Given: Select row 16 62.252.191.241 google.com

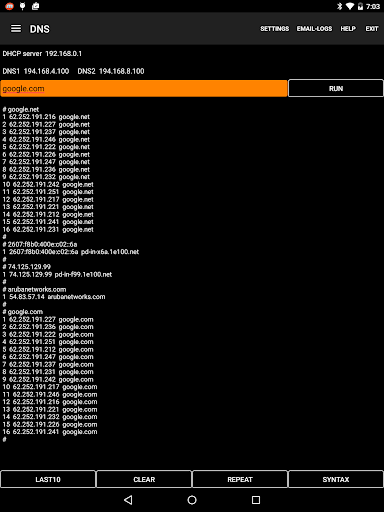Looking at the screenshot, I should pyautogui.click(x=50, y=432).
